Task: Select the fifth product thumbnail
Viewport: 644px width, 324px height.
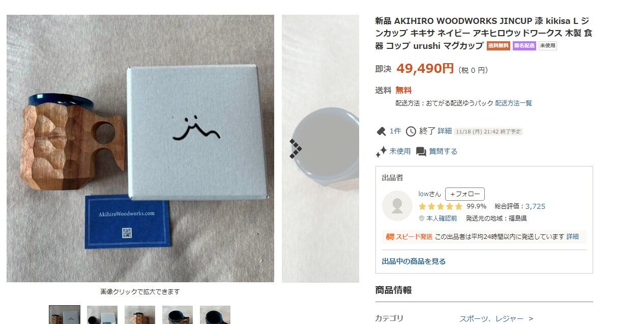Action: 215,315
